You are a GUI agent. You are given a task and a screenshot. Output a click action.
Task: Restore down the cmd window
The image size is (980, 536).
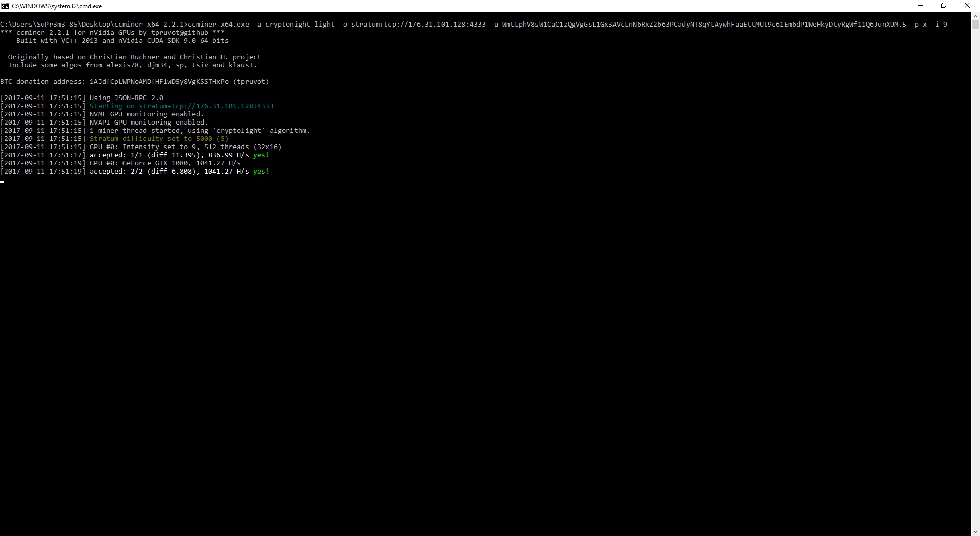pyautogui.click(x=944, y=6)
